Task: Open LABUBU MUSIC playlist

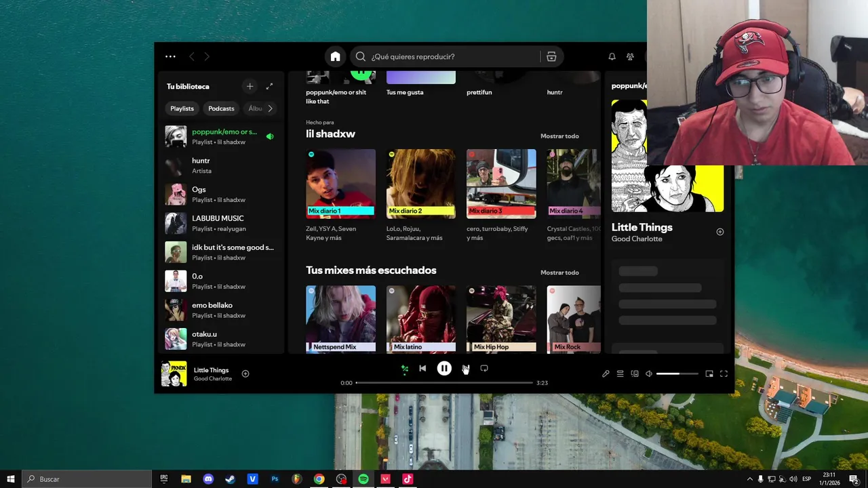Action: (x=221, y=223)
